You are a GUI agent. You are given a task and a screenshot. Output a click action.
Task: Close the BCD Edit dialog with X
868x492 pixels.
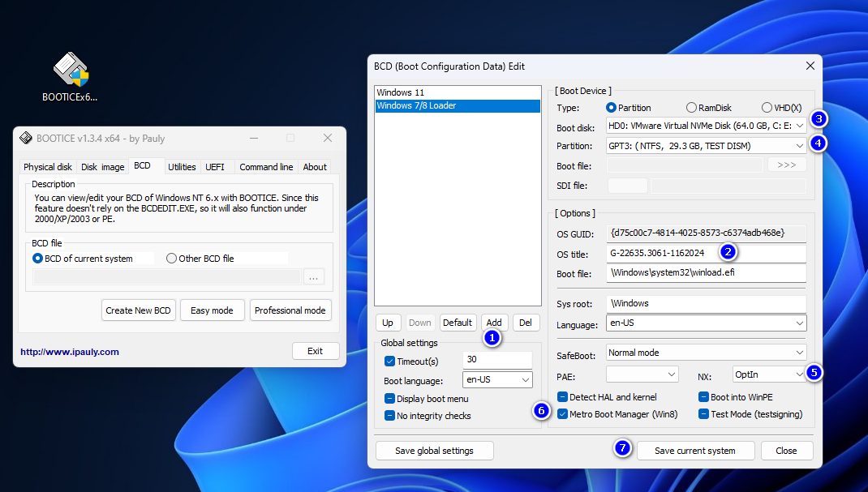pos(810,66)
